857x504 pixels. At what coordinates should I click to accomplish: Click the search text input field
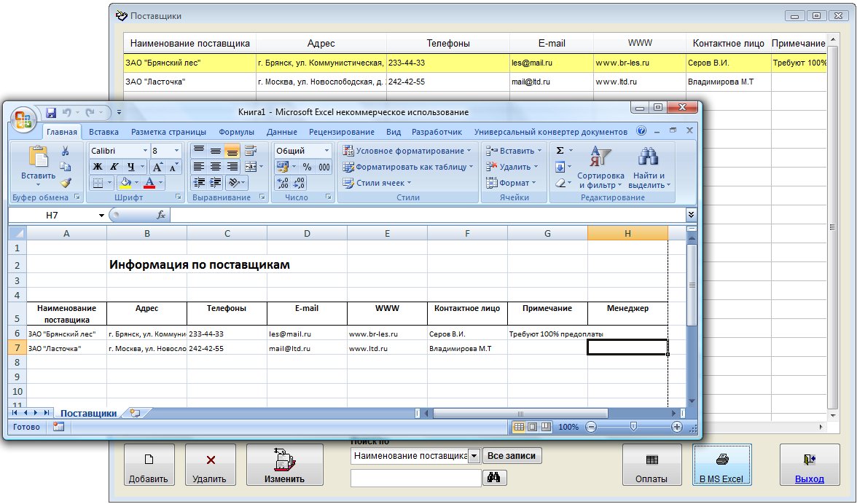pyautogui.click(x=415, y=478)
